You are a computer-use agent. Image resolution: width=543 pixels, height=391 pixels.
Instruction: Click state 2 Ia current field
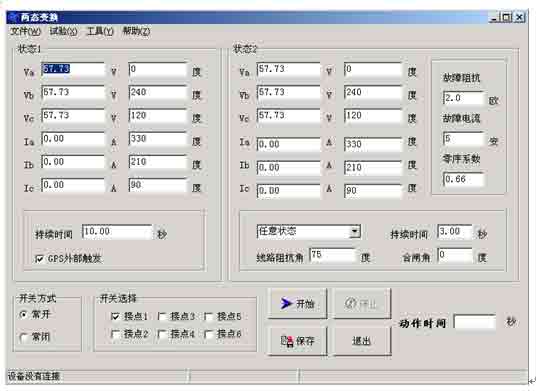288,144
